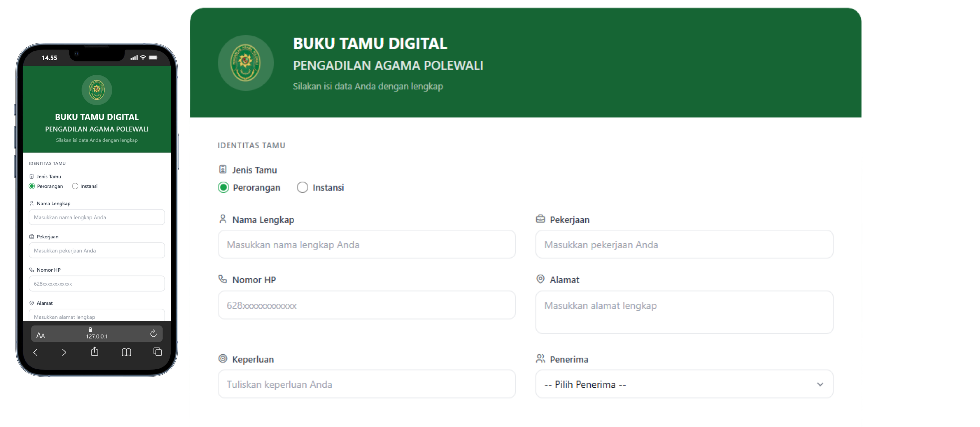Click the Penerima label text
980x427 pixels.
click(569, 359)
